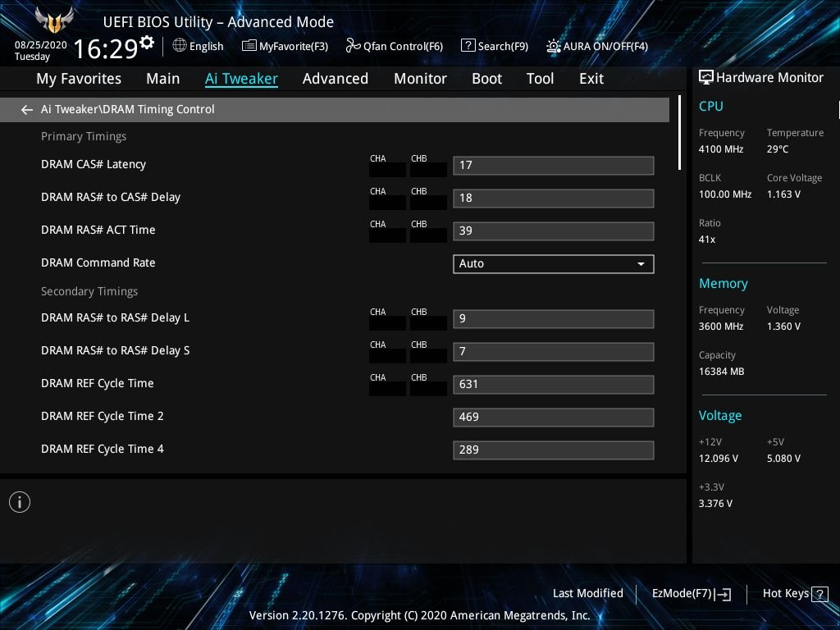Go back using the left arrow icon
The height and width of the screenshot is (630, 840).
coord(27,110)
